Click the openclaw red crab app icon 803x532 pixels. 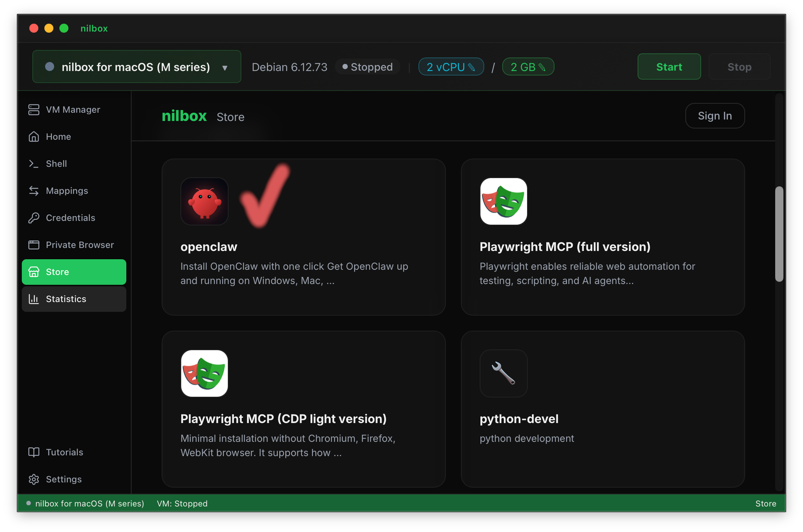204,201
